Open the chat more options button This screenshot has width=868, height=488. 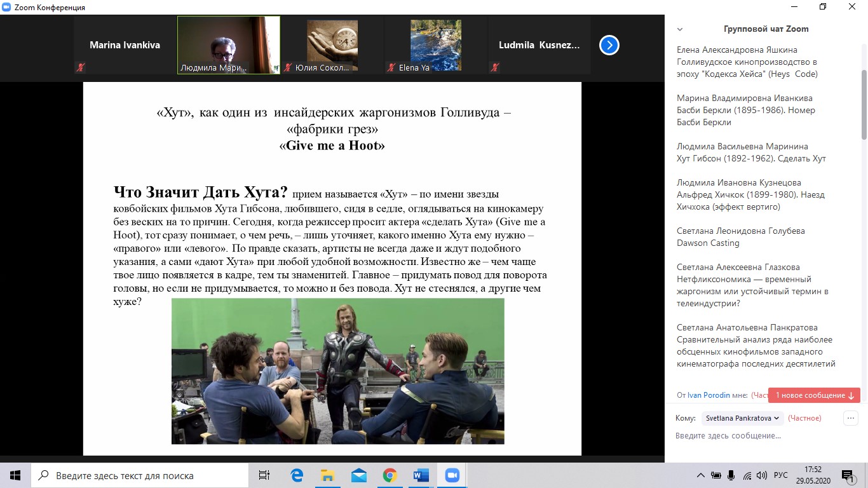pos(850,418)
